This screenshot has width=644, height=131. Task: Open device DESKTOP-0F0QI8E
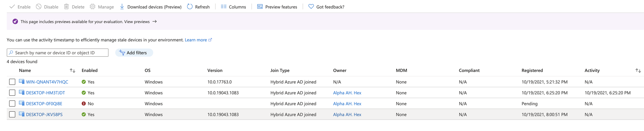point(44,104)
